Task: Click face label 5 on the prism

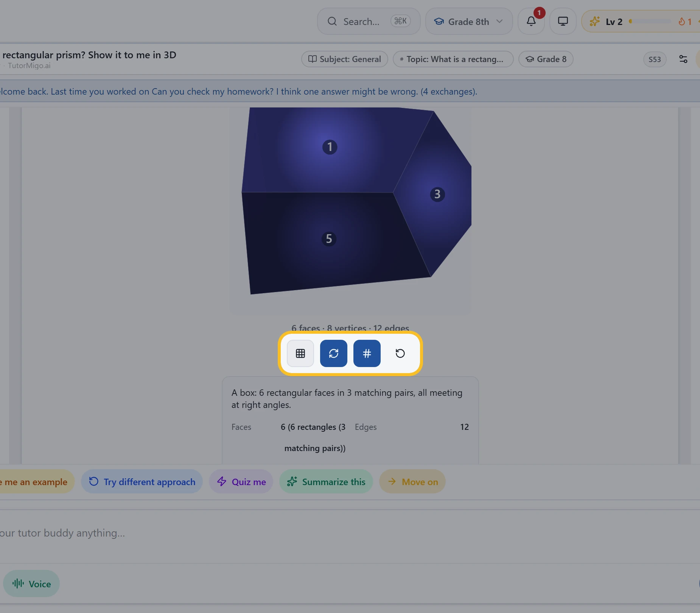Action: [x=329, y=239]
